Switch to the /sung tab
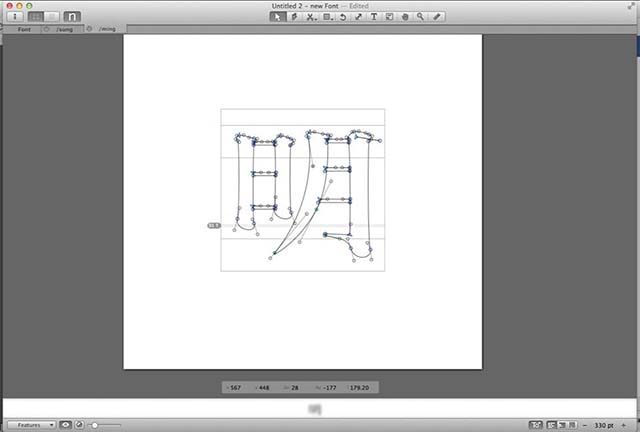This screenshot has height=432, width=640. tap(64, 29)
